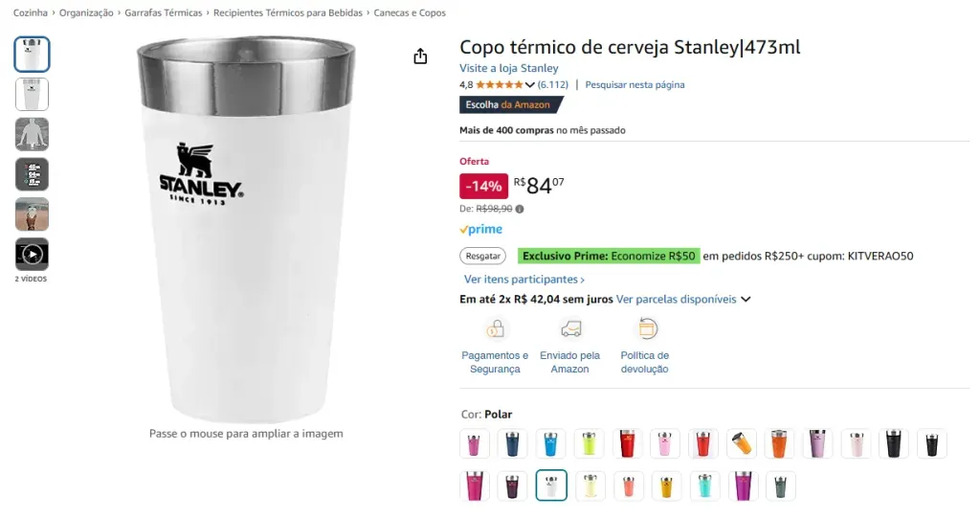Go to Canecas e Copos breadcrumb
This screenshot has width=980, height=518.
410,13
